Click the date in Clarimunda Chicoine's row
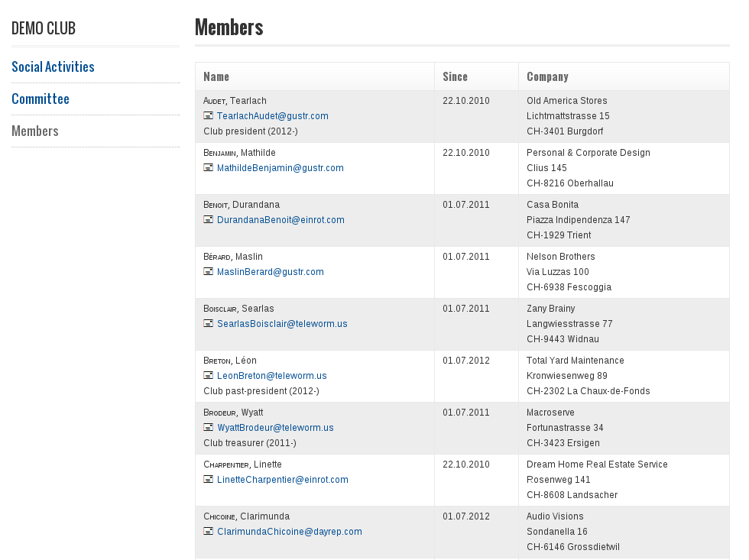 [466, 516]
